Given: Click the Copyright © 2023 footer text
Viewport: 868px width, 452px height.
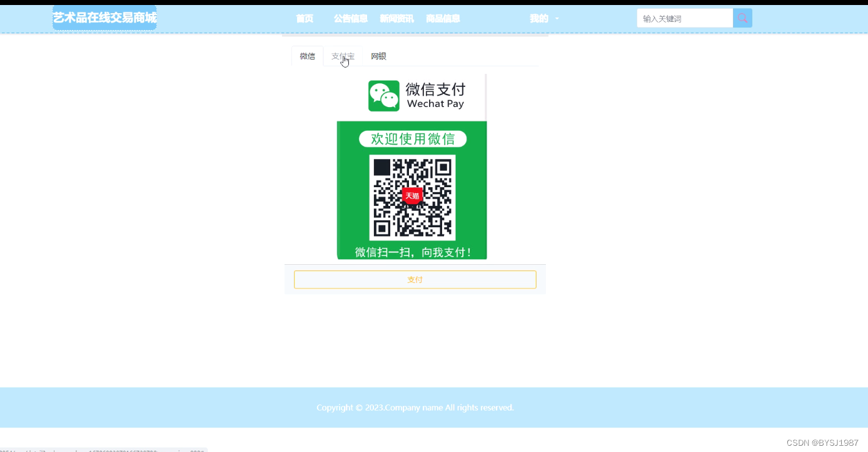Looking at the screenshot, I should (415, 408).
